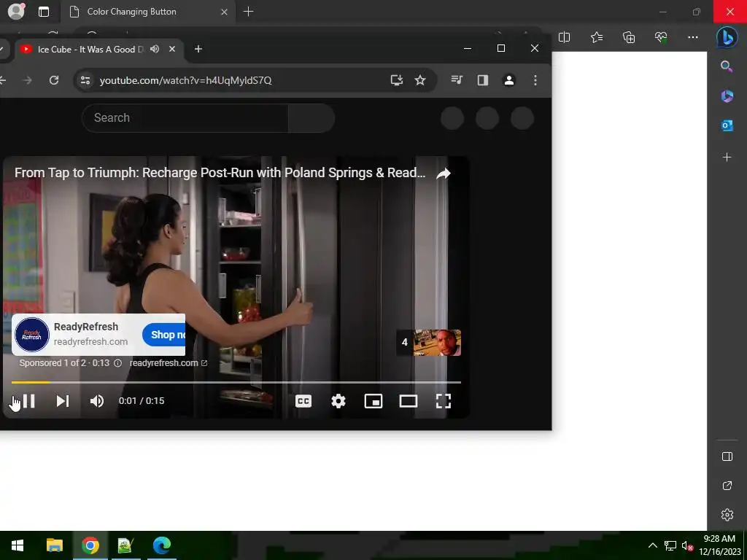The height and width of the screenshot is (560, 747).
Task: Click ReadyRefresh advertiser logo
Action: click(x=32, y=335)
